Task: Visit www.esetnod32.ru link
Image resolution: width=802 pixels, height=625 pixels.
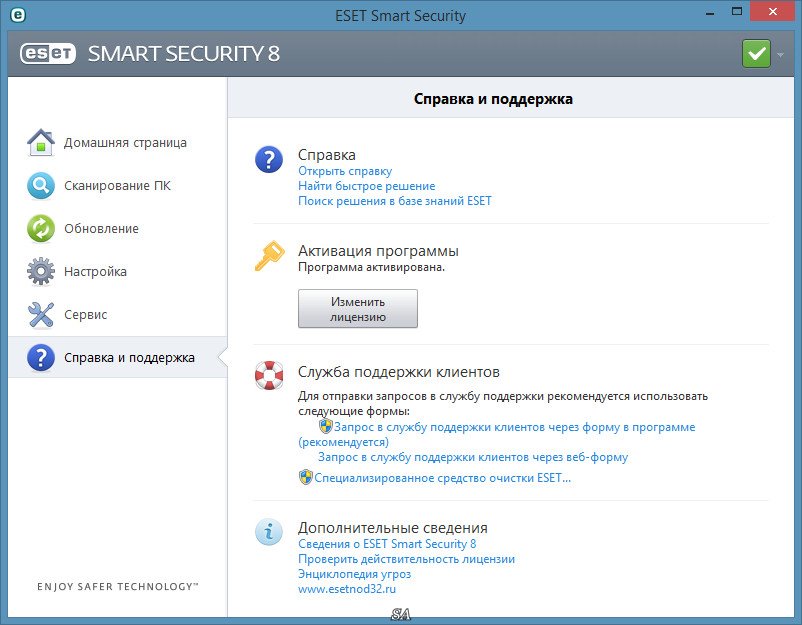Action: [x=347, y=589]
